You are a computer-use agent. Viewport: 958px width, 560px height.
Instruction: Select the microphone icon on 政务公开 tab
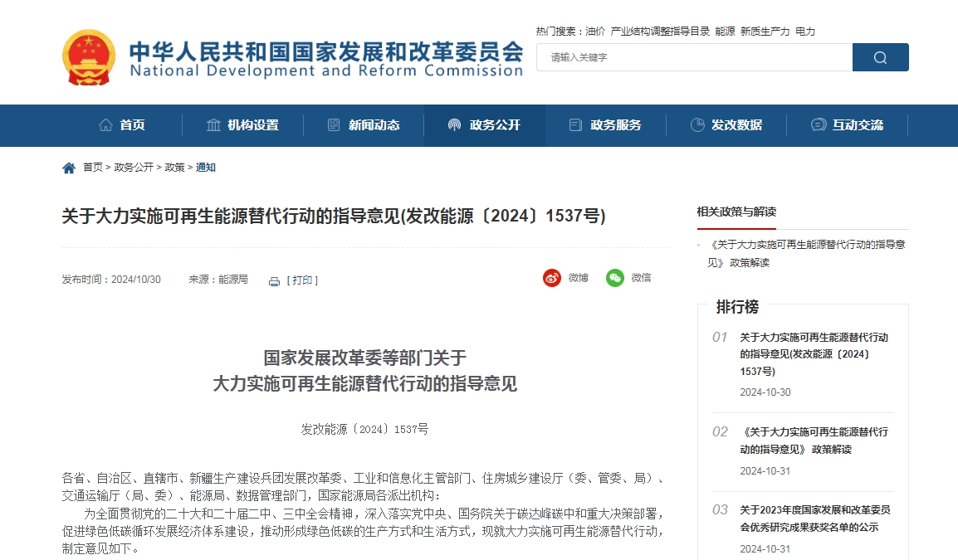point(453,124)
